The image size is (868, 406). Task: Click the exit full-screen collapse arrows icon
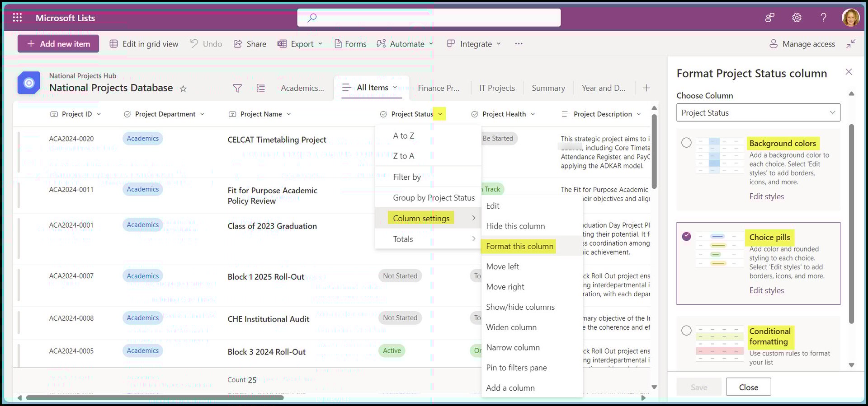(x=851, y=44)
